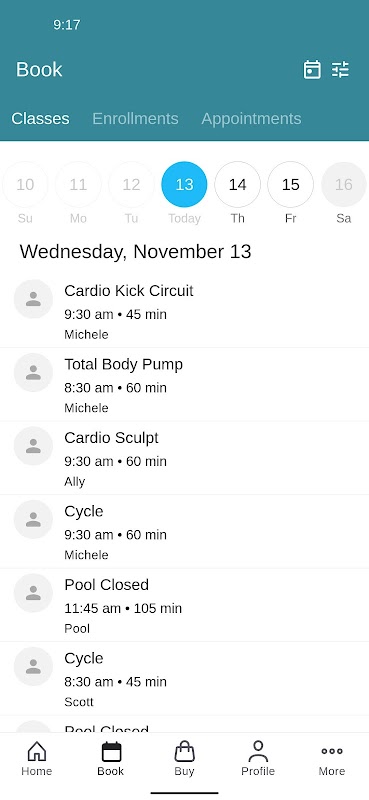Open the Total Body Pump class
The height and width of the screenshot is (800, 369).
click(x=184, y=385)
